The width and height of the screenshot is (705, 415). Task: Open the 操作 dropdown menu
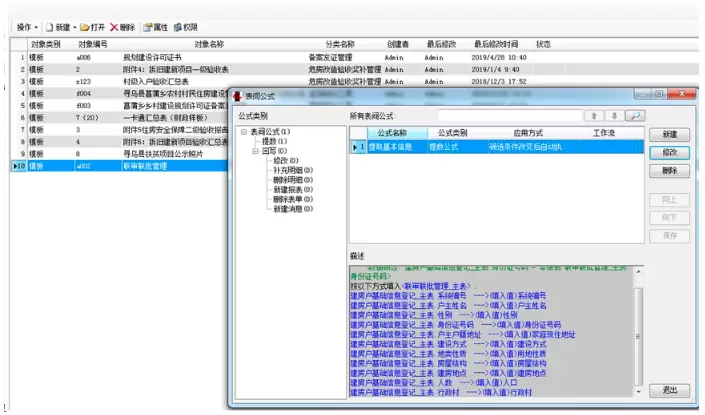tap(27, 27)
